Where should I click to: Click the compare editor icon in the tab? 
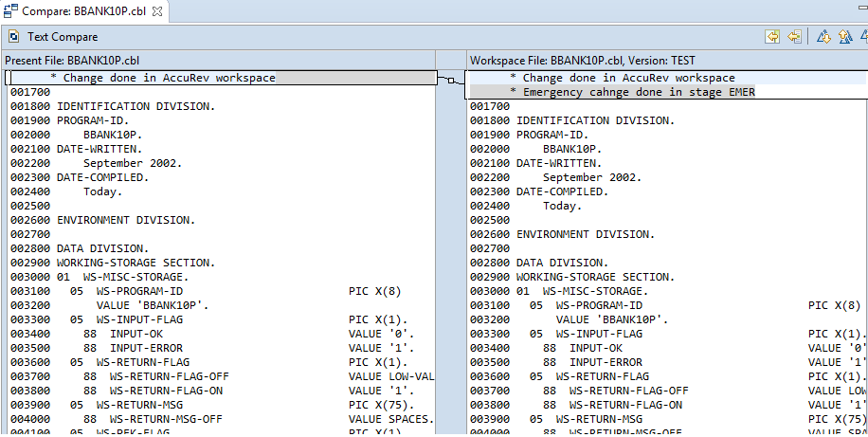point(11,12)
